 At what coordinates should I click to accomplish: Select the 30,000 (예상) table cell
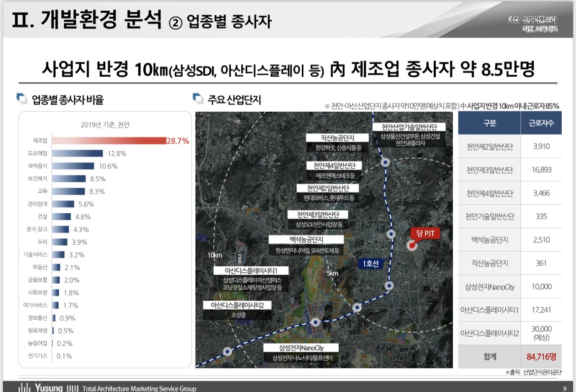[x=541, y=333]
